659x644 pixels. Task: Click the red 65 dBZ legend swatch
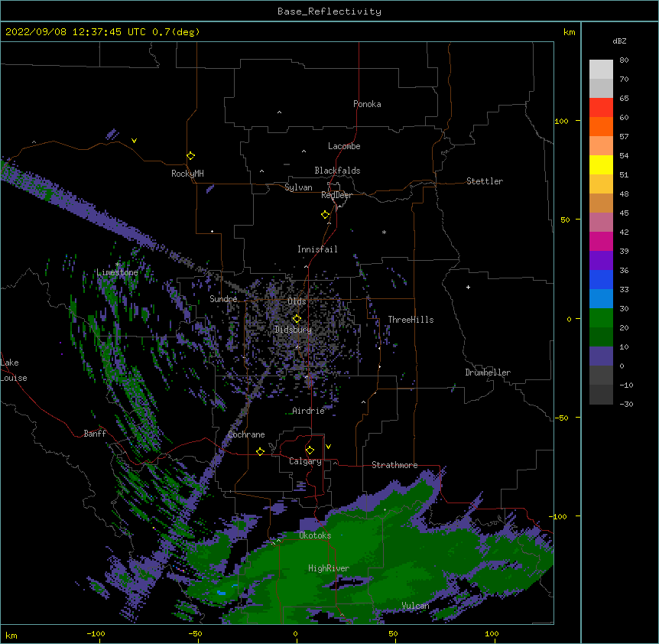coord(601,107)
